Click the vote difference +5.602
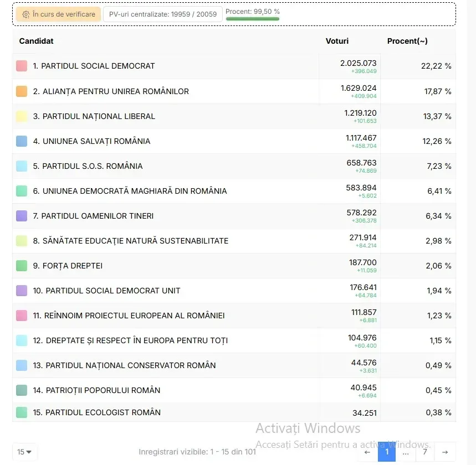 point(367,195)
